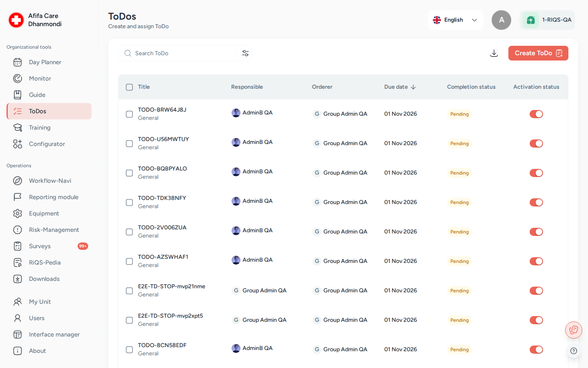
Task: Click the Workflow-Navi compass icon
Action: click(x=18, y=181)
